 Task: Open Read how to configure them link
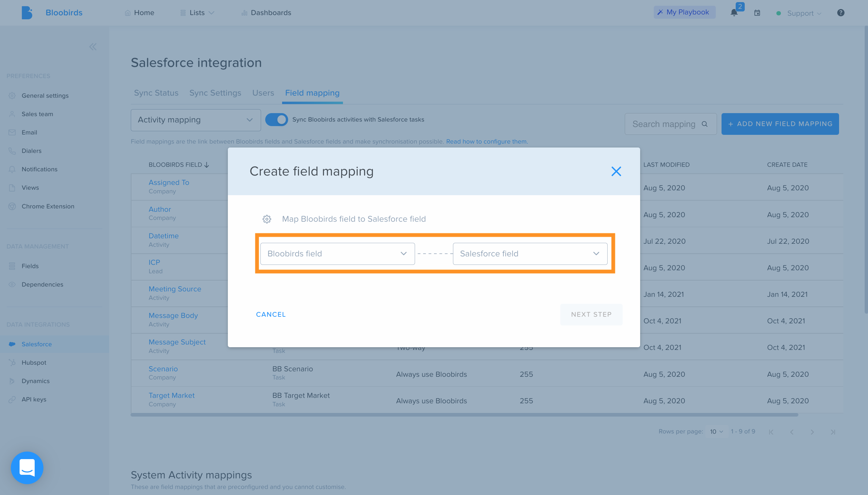pyautogui.click(x=487, y=141)
